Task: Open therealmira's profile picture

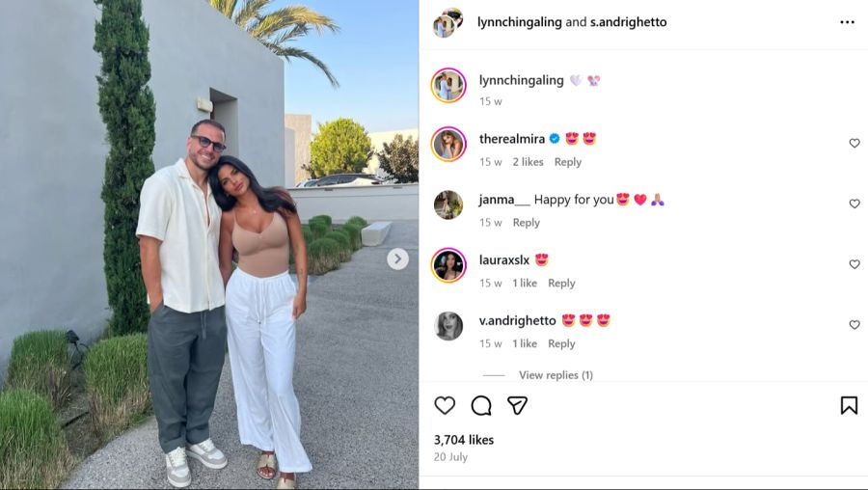Action: point(448,144)
